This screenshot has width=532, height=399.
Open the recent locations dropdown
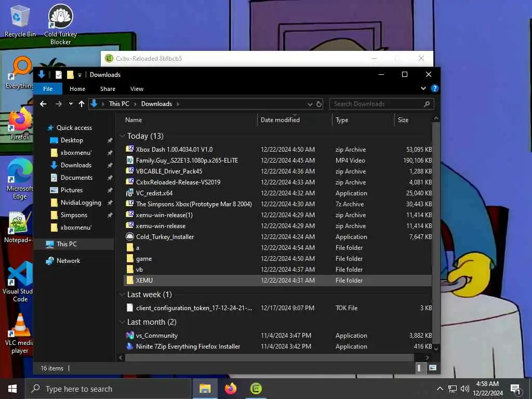pos(71,104)
